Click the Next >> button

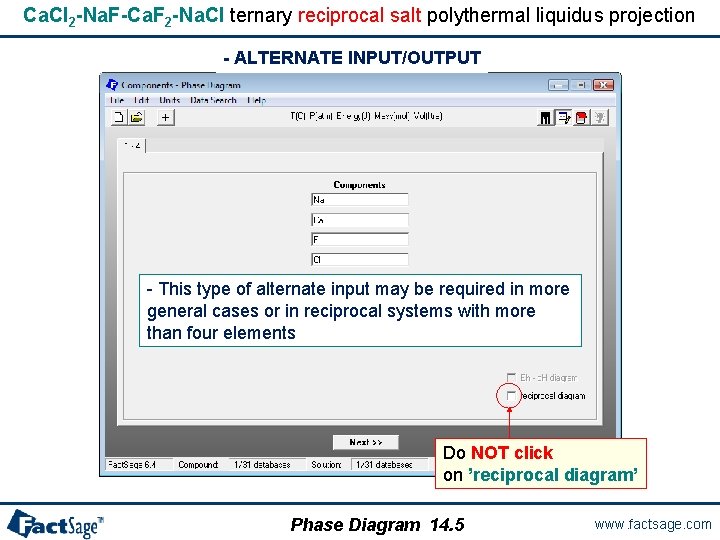coord(366,442)
